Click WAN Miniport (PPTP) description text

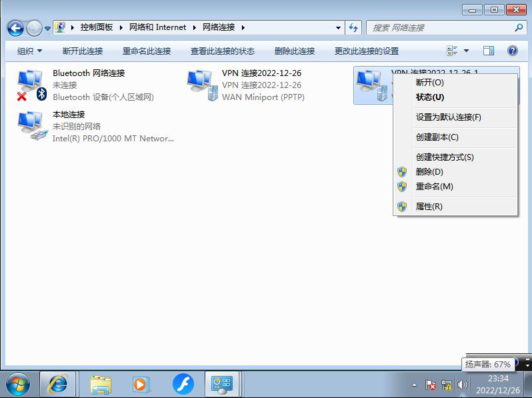[x=263, y=97]
